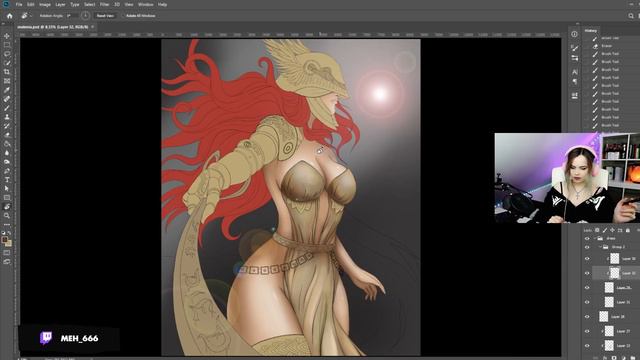The image size is (640, 360).
Task: Select the Magic Wand tool
Action: (7, 63)
